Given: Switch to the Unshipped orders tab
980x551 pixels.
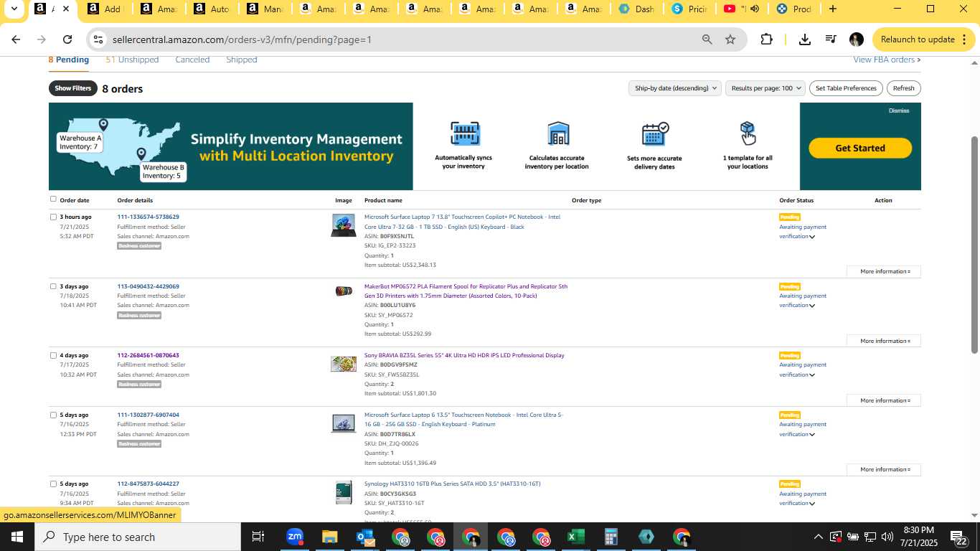Looking at the screenshot, I should pyautogui.click(x=132, y=60).
